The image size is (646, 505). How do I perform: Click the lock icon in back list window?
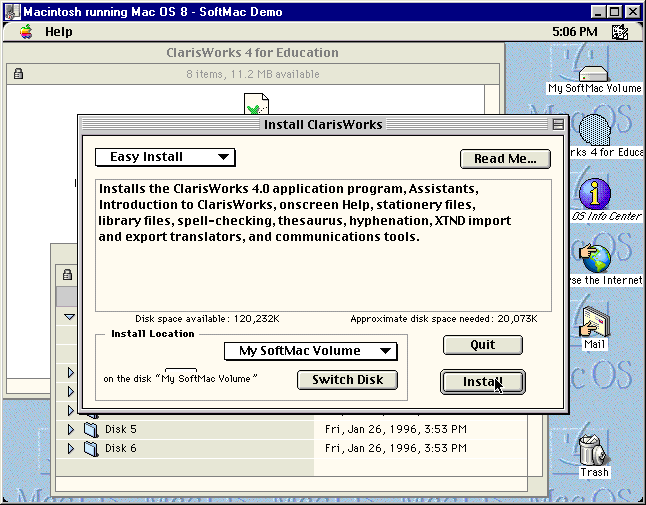(x=68, y=274)
